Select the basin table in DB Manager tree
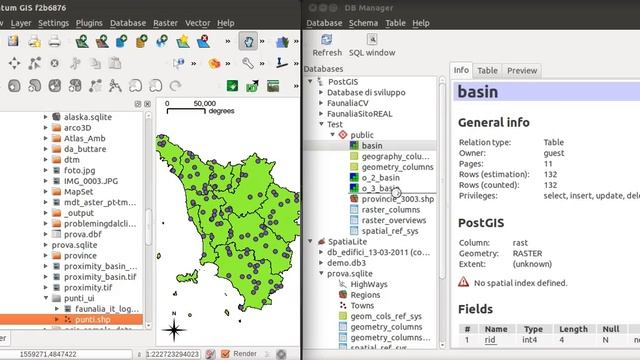The height and width of the screenshot is (360, 640). pyautogui.click(x=372, y=145)
